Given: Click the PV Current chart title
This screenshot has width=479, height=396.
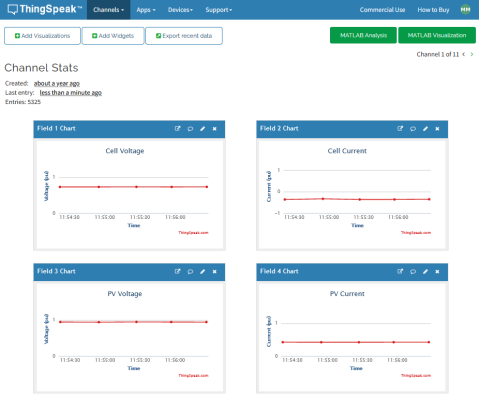Looking at the screenshot, I should pos(347,294).
